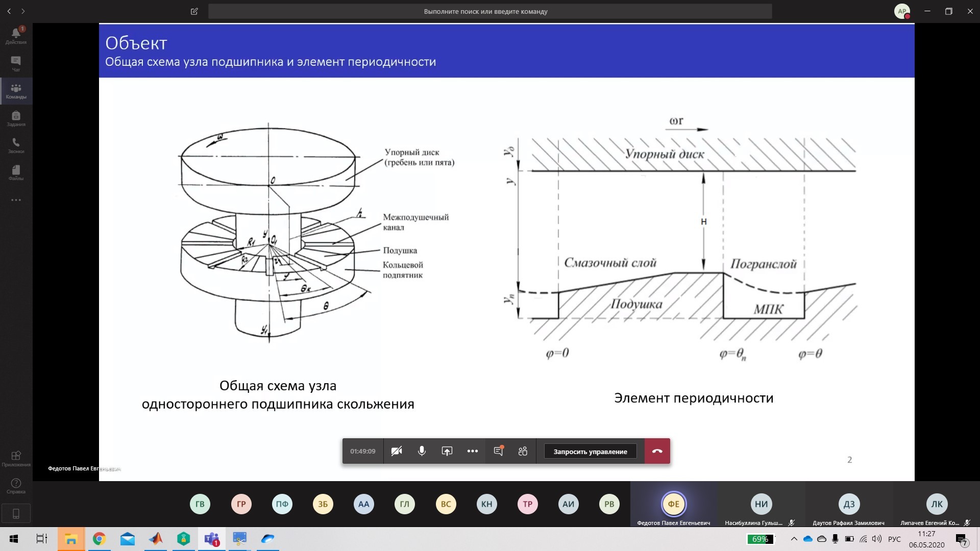Open the Windows Start button

click(14, 539)
